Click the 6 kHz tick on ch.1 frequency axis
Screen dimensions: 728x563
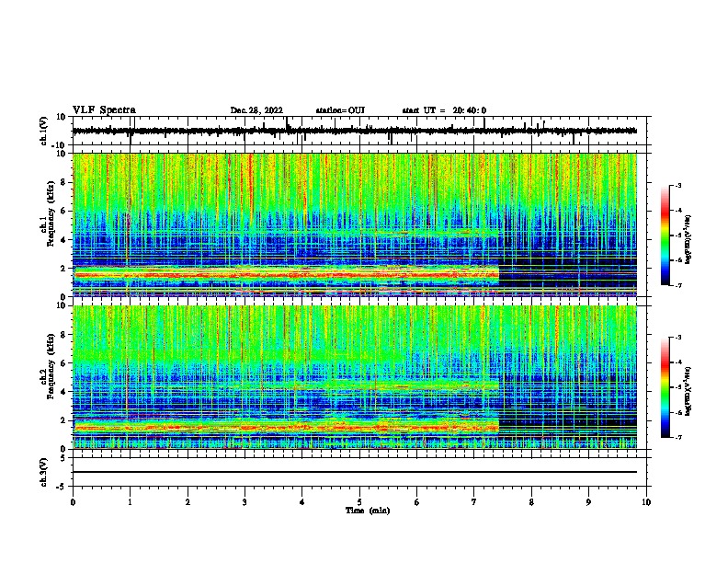tap(63, 212)
